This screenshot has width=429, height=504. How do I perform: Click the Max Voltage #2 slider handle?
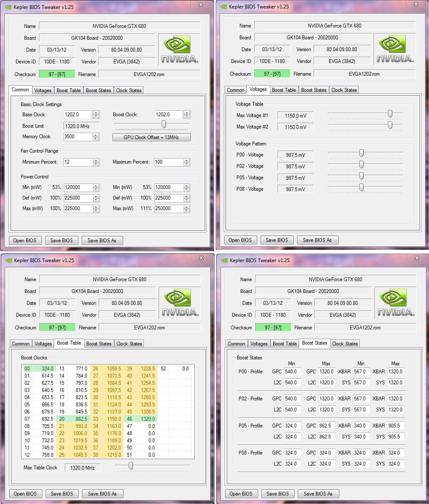click(x=390, y=125)
